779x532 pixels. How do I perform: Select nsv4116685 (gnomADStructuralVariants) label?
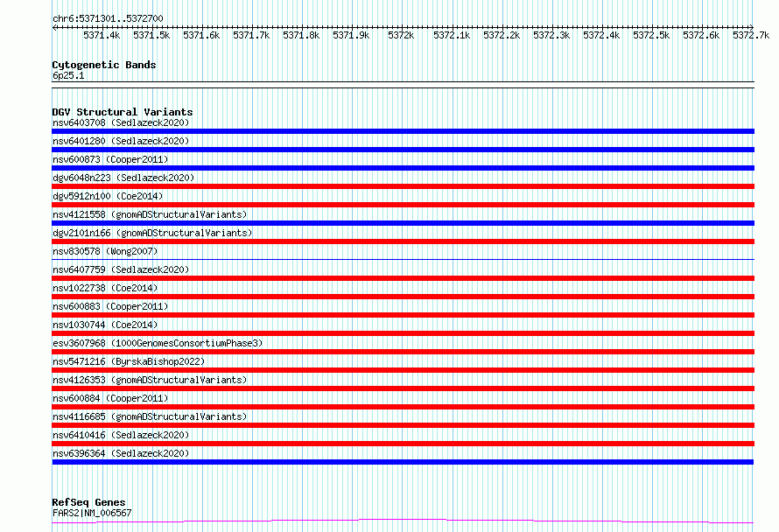pos(150,416)
